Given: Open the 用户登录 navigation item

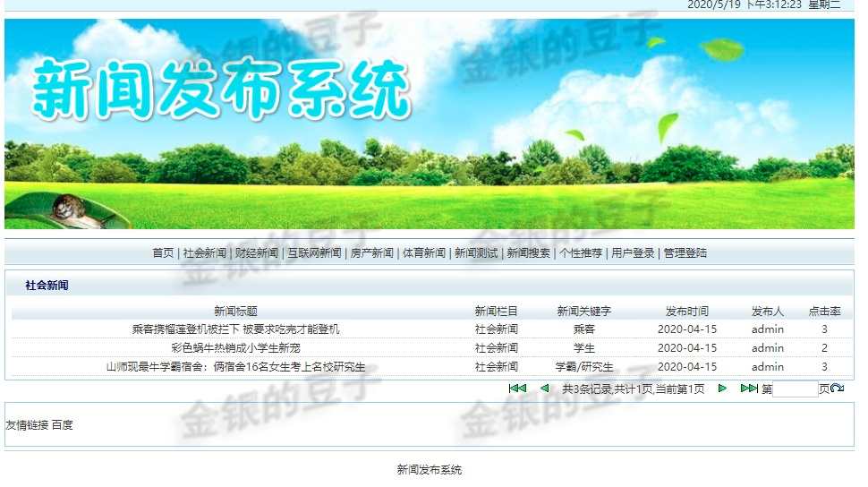Looking at the screenshot, I should [x=633, y=253].
